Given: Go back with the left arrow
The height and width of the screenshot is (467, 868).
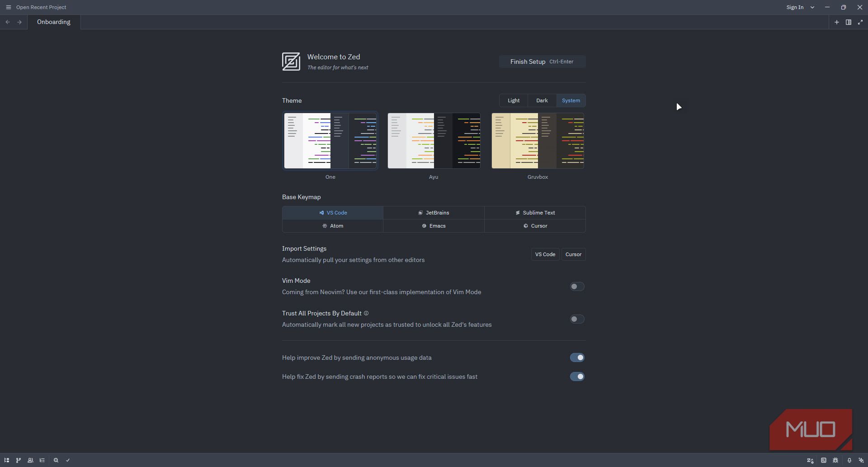Looking at the screenshot, I should (x=8, y=22).
